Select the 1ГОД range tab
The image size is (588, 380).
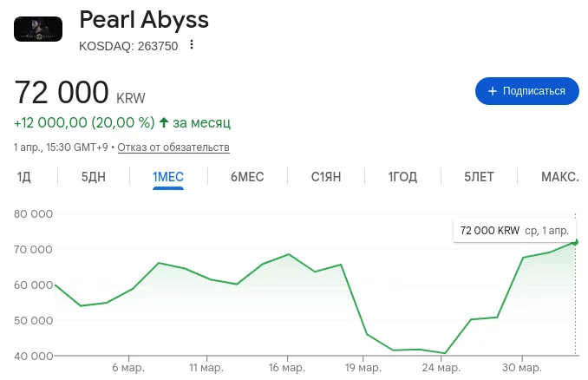tap(402, 177)
